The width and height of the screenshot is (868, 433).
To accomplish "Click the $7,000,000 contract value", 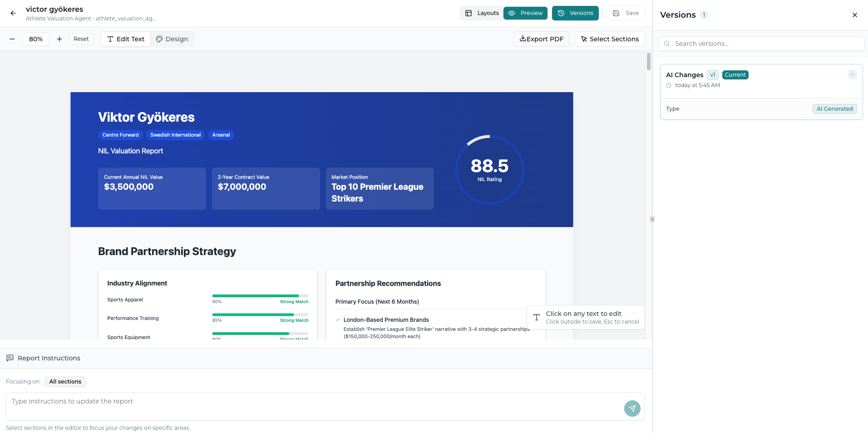I will point(242,187).
